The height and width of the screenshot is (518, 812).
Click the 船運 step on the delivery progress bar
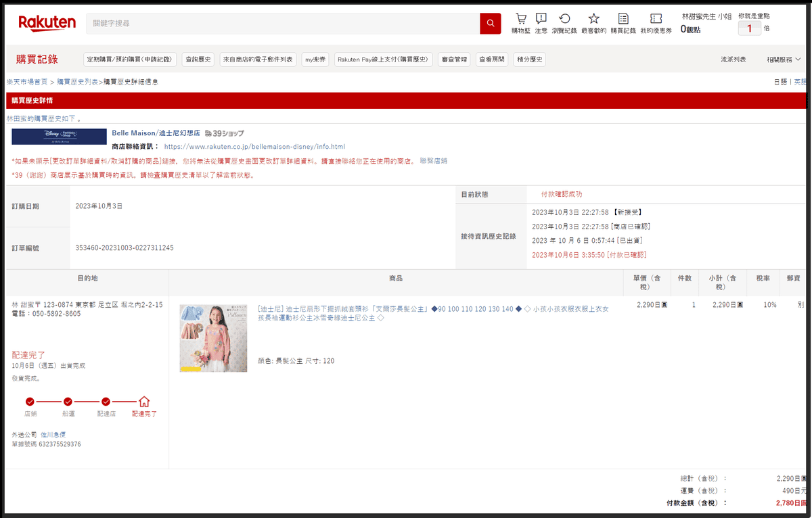[68, 402]
